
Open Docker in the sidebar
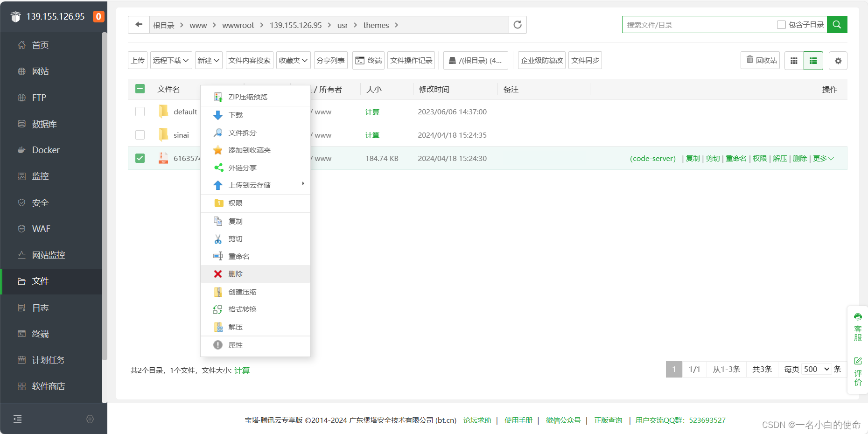[x=51, y=150]
